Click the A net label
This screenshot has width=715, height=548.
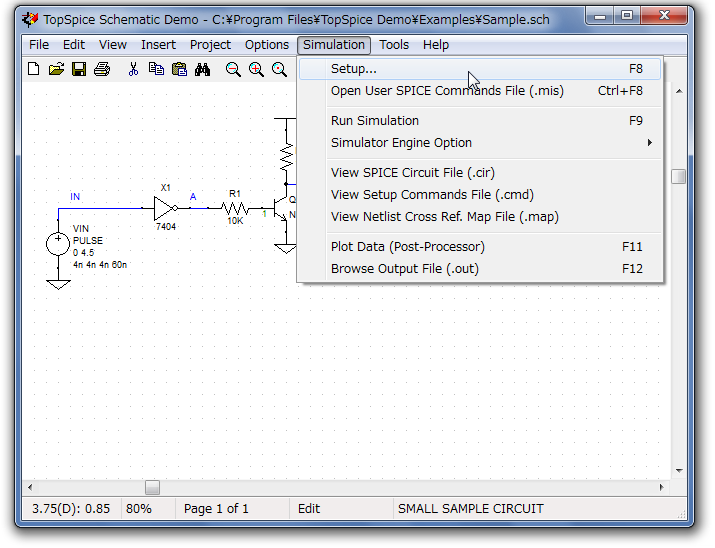click(x=193, y=196)
